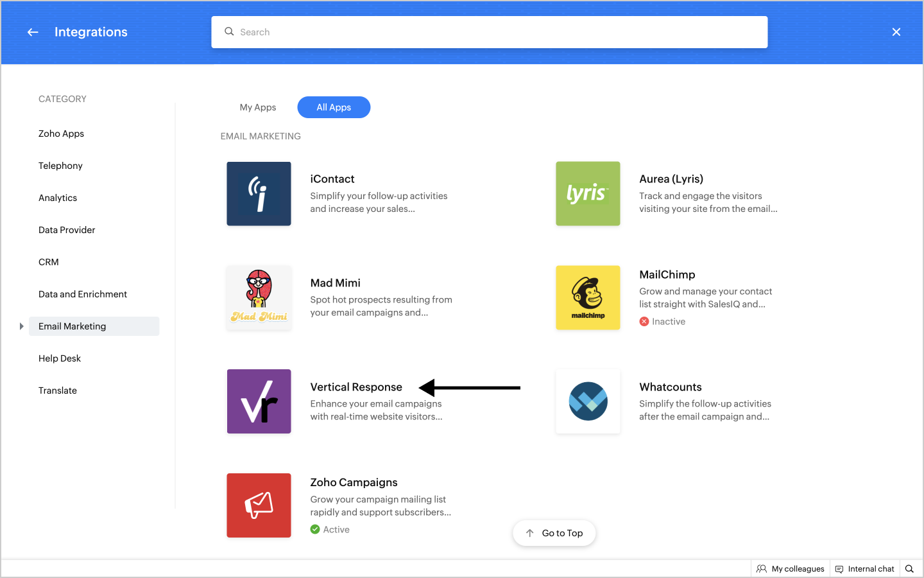Select the Analytics category
The image size is (924, 578).
click(58, 198)
